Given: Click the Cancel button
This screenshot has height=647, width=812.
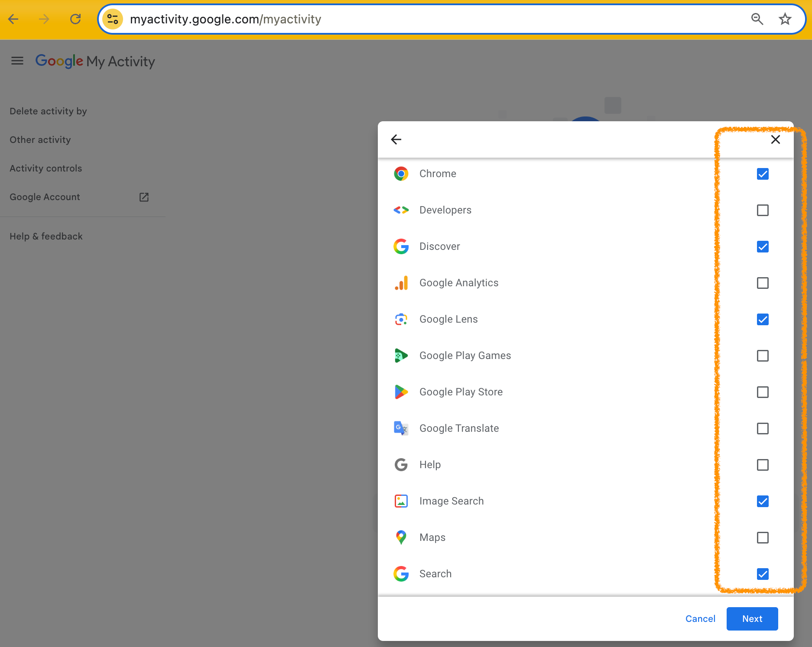Looking at the screenshot, I should (x=700, y=619).
